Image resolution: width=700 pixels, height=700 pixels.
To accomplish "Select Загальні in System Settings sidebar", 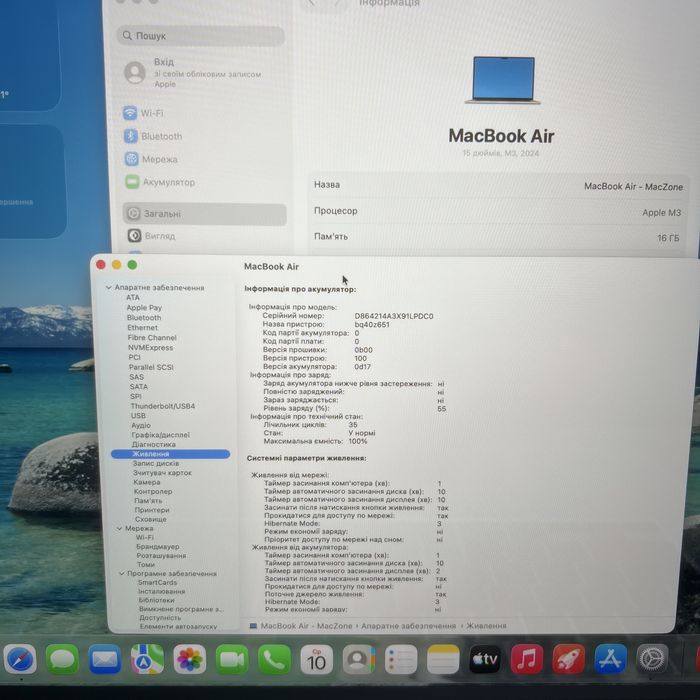I will pyautogui.click(x=204, y=214).
